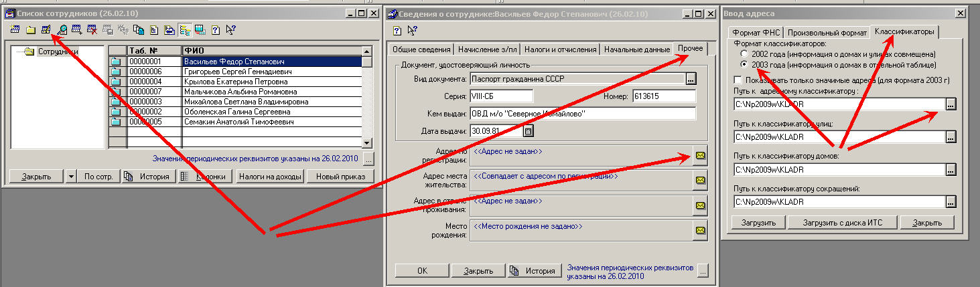Open residence address envelope button
The height and width of the screenshot is (287, 980).
(x=700, y=180)
